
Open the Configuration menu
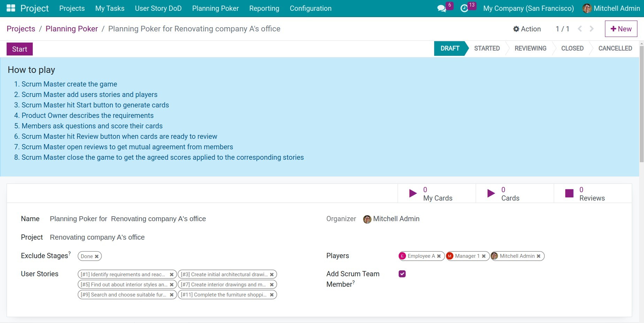coord(310,8)
